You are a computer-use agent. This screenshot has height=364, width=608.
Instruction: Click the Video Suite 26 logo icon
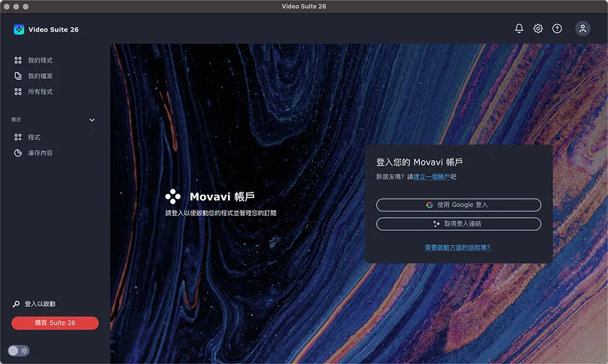19,29
